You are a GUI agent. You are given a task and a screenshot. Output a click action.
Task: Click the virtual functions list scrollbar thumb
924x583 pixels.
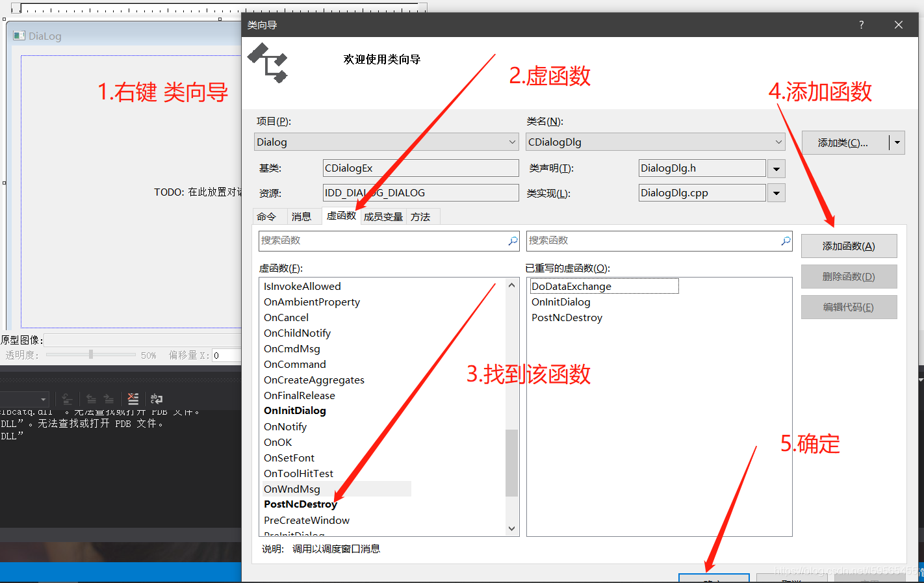click(511, 463)
